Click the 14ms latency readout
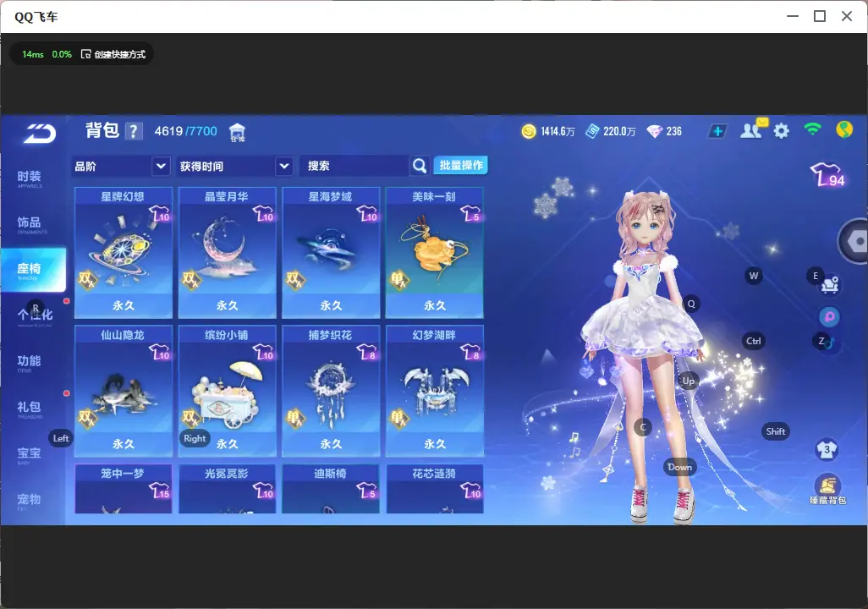Viewport: 868px width, 609px height. pos(33,54)
